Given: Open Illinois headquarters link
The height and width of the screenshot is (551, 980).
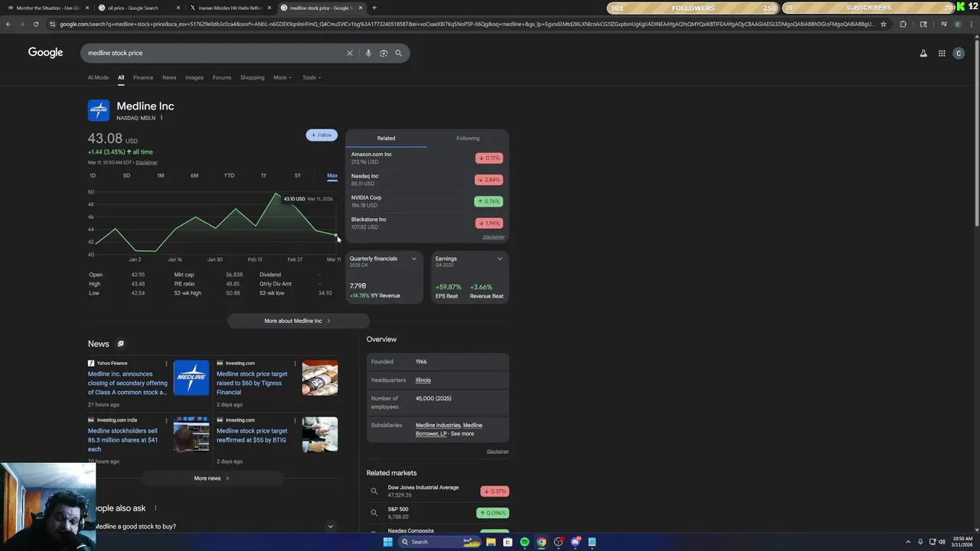Looking at the screenshot, I should click(x=423, y=380).
